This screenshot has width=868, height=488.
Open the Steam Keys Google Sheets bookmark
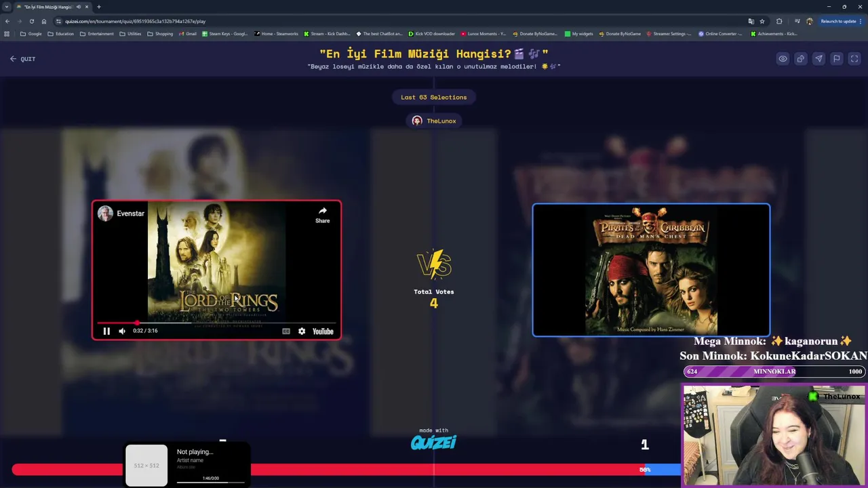(225, 34)
